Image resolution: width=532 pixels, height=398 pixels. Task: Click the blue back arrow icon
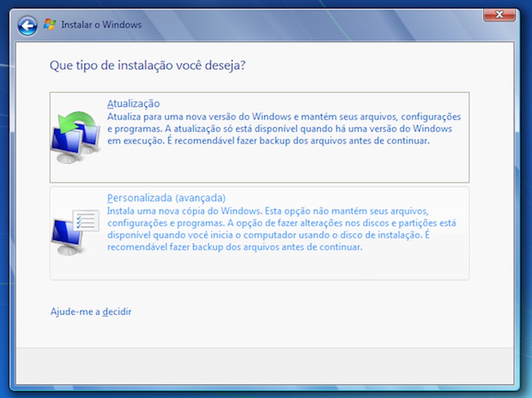tap(26, 25)
